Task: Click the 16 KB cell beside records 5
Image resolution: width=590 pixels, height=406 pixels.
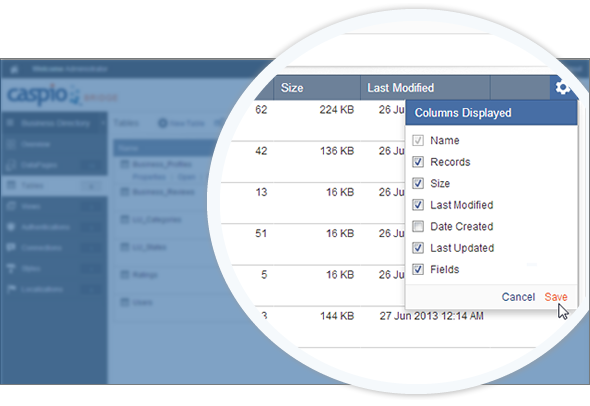Action: 340,275
